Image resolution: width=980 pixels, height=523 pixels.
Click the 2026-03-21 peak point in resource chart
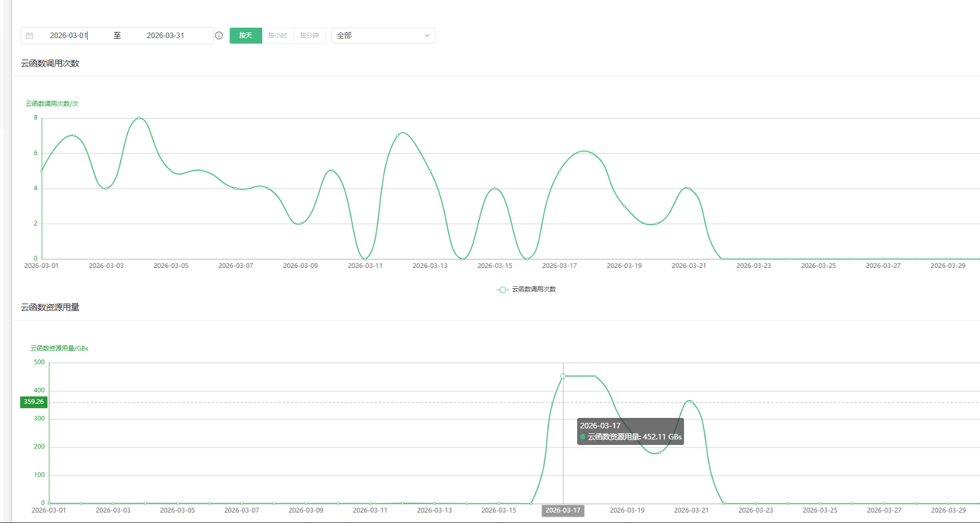click(x=691, y=401)
